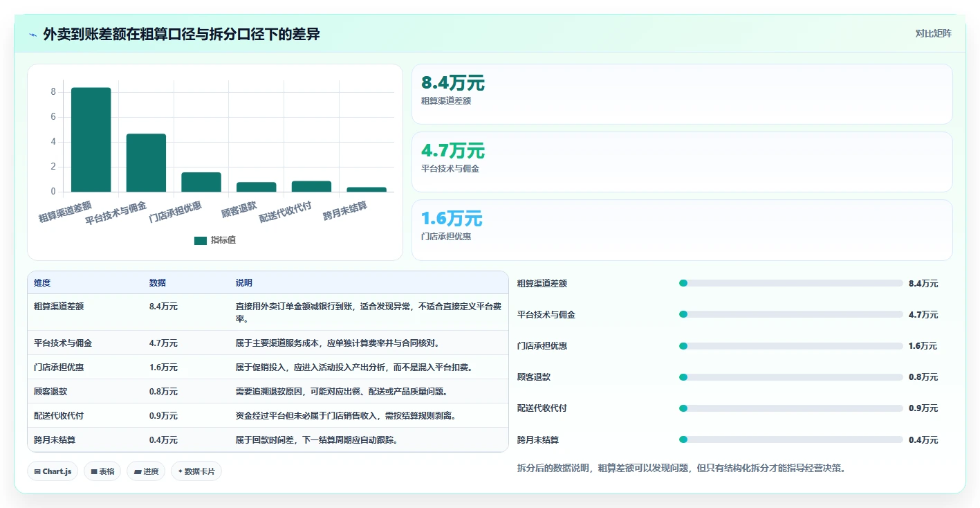Viewport: 980px width, 508px height.
Task: Click the 维度 column header
Action: (42, 283)
